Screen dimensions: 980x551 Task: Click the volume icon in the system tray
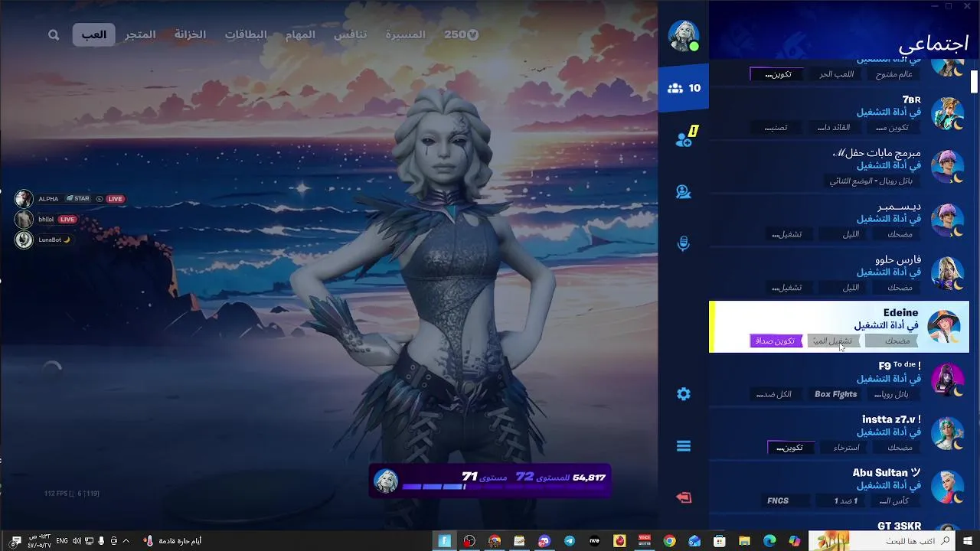[77, 541]
